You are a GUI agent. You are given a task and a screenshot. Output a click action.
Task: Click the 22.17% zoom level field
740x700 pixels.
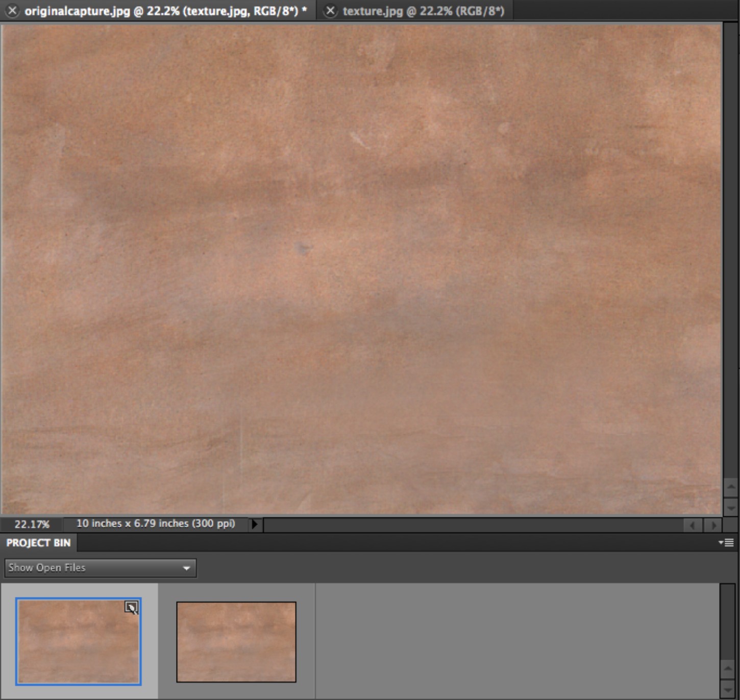[x=32, y=524]
